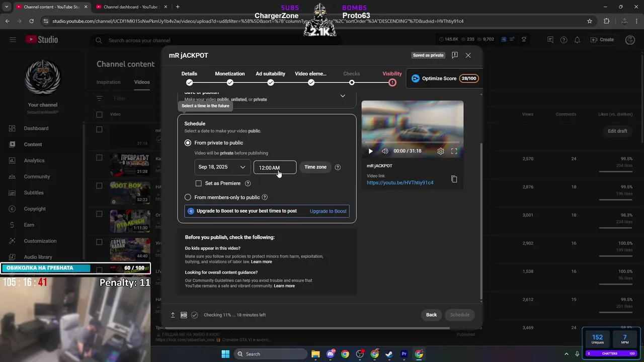Go to the Video elements step

click(x=311, y=77)
